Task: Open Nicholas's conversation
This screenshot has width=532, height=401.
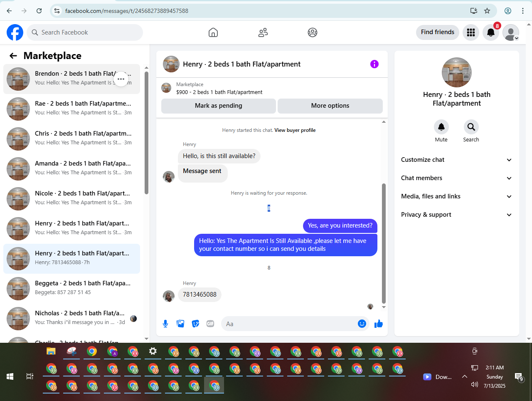Action: (x=71, y=319)
